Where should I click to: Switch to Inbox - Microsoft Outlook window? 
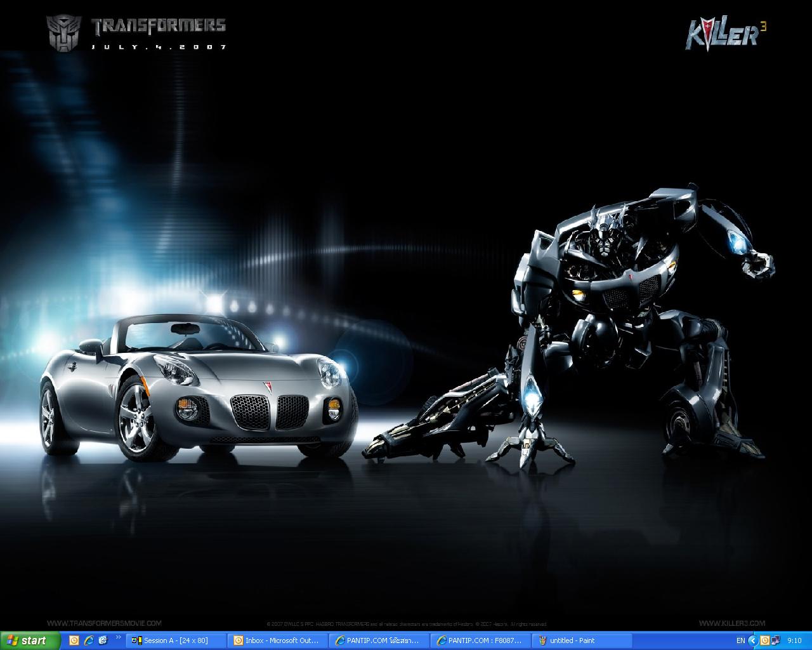pos(277,640)
